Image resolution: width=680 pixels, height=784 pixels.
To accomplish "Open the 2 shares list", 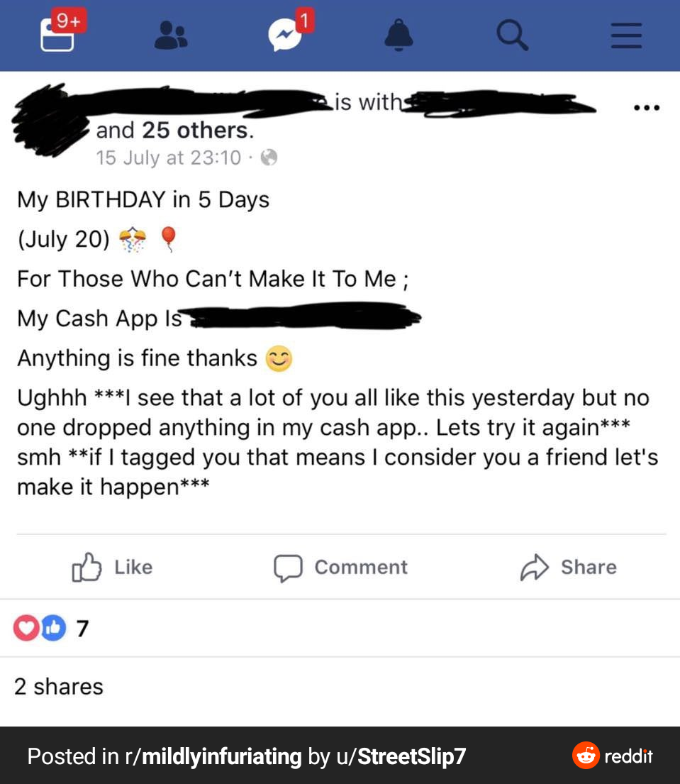I will [59, 687].
